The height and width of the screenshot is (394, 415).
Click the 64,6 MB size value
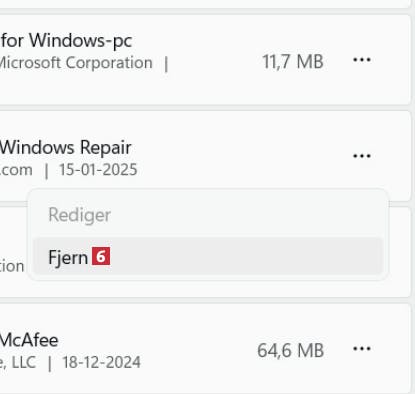pos(290,350)
